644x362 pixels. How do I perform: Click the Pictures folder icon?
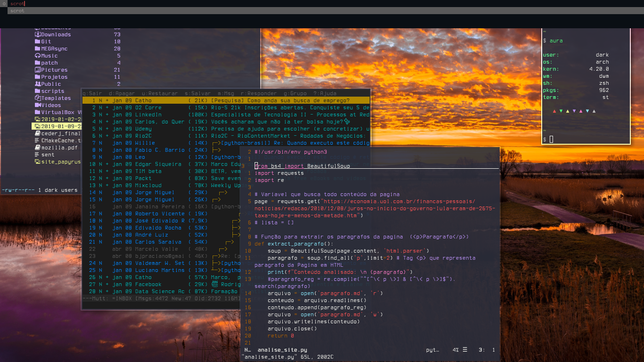(x=38, y=70)
